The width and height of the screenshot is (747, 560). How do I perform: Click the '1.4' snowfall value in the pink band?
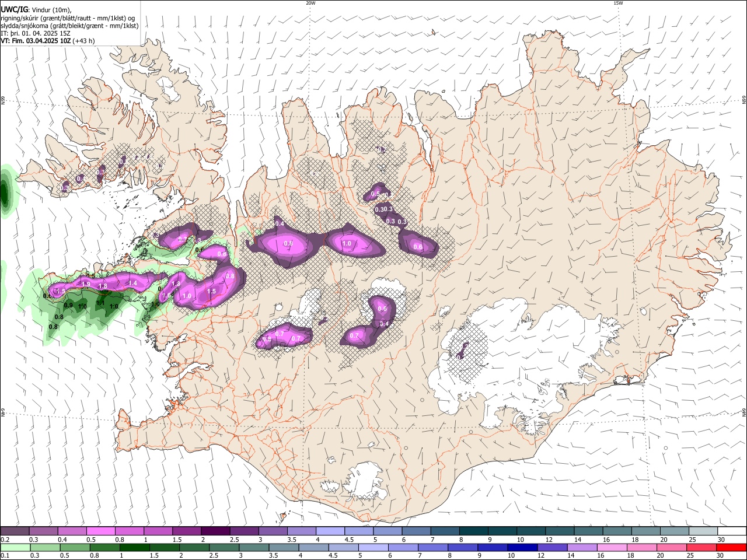(132, 283)
